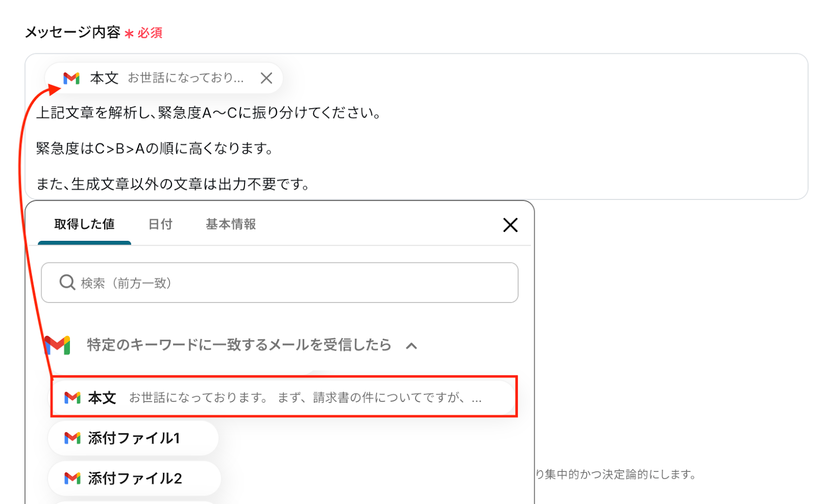Screen dimensions: 829x504
Task: Click the Gmail icon beside 添付ファイル2
Action: (x=73, y=478)
